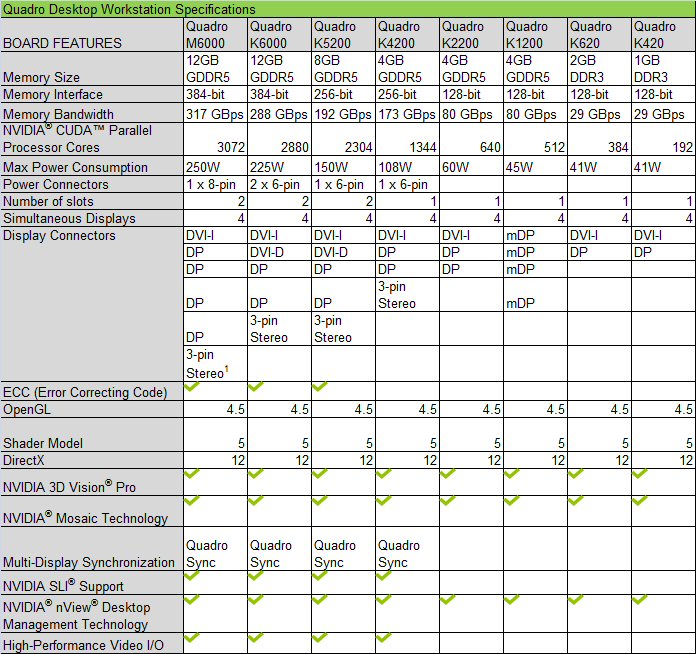The image size is (696, 654).
Task: Click the Mosaic Technology checkmark for Quadro K1200
Action: tap(512, 501)
